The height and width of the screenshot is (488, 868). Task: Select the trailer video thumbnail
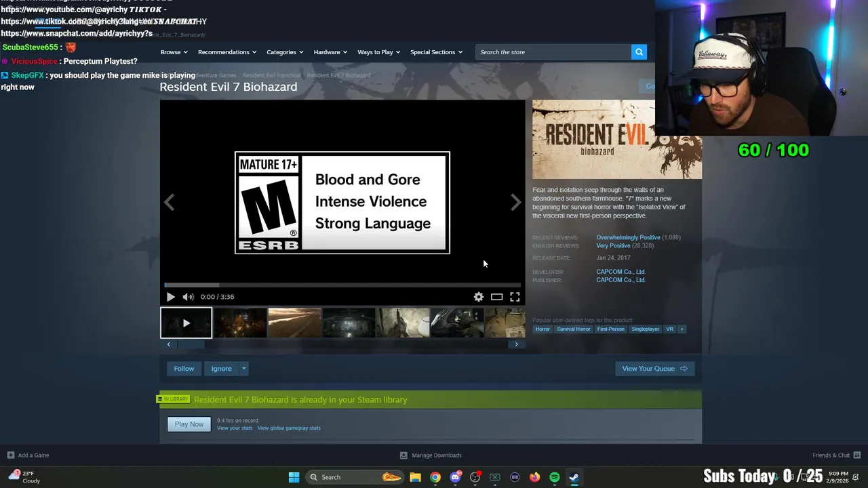pyautogui.click(x=186, y=323)
